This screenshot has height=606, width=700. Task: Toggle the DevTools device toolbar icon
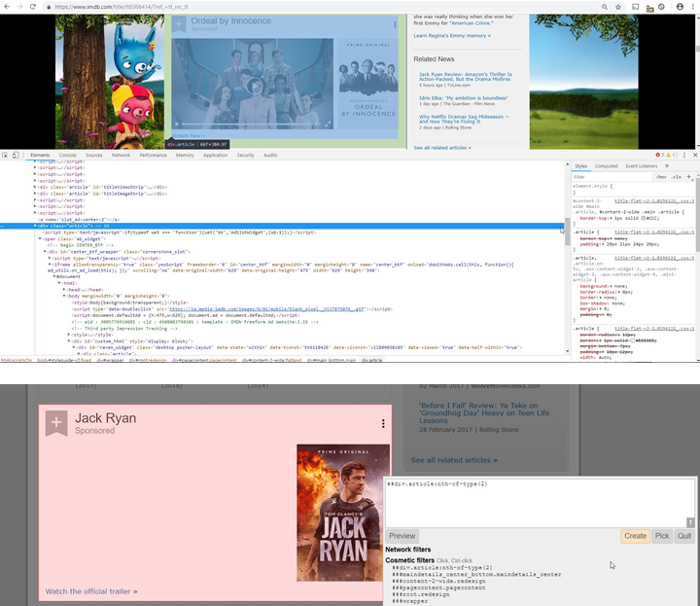coord(16,155)
